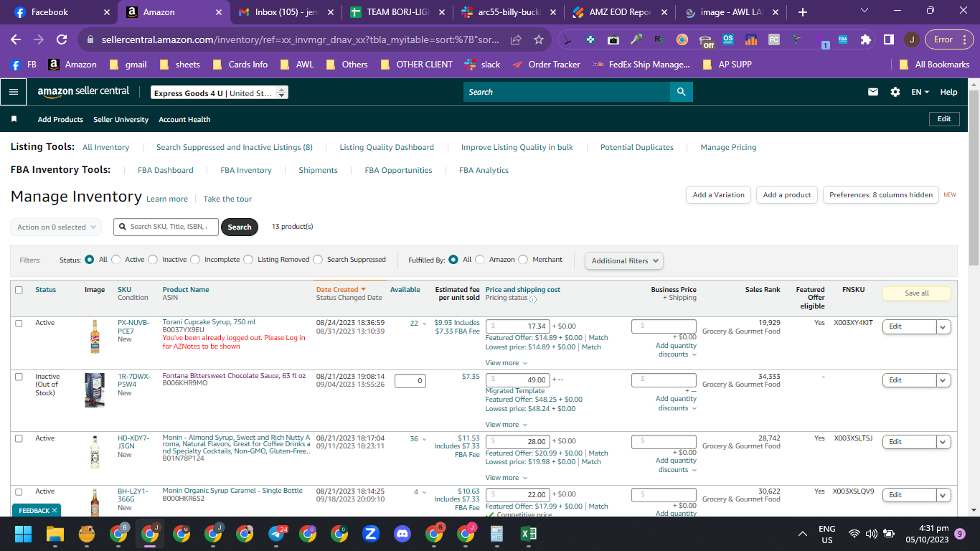This screenshot has height=551, width=980.
Task: Open the FedEx Ship Manager bookmark
Action: tap(641, 65)
